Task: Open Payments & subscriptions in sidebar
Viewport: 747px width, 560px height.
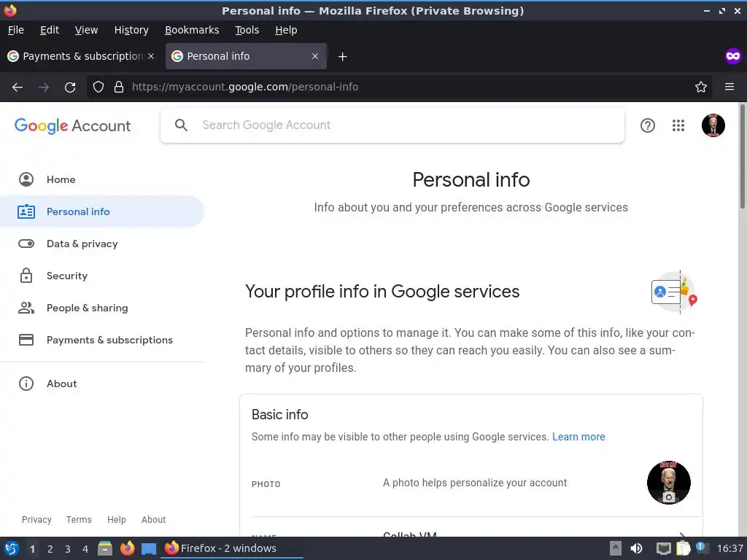Action: pyautogui.click(x=102, y=340)
